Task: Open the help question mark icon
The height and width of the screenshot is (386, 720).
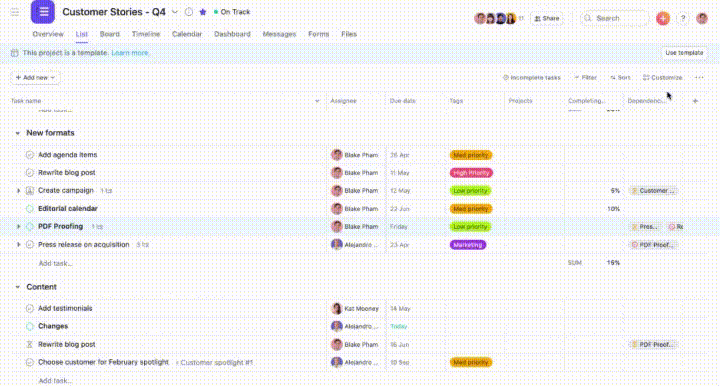Action: point(683,18)
